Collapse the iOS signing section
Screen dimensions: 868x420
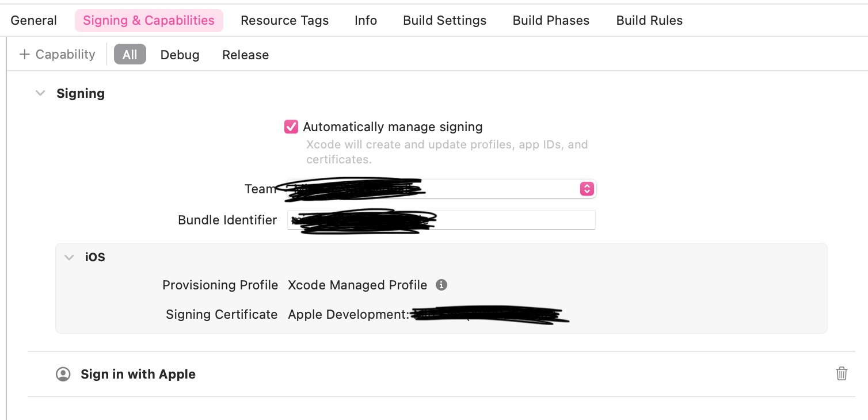click(70, 257)
